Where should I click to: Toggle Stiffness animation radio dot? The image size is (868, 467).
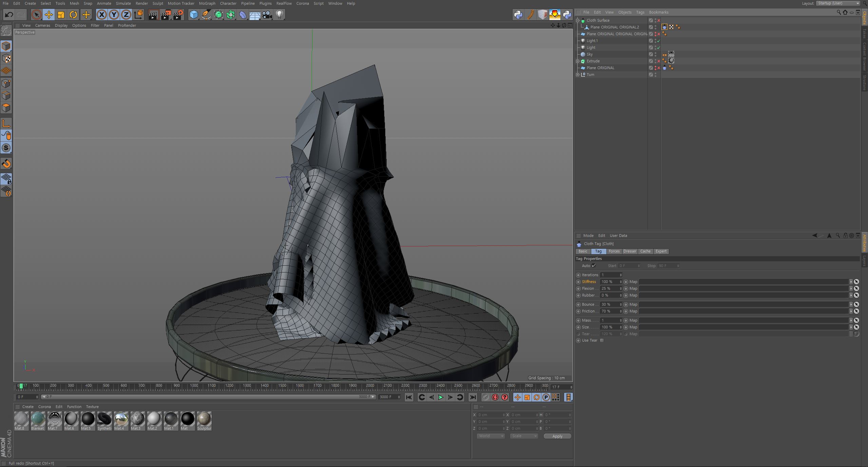tap(578, 282)
